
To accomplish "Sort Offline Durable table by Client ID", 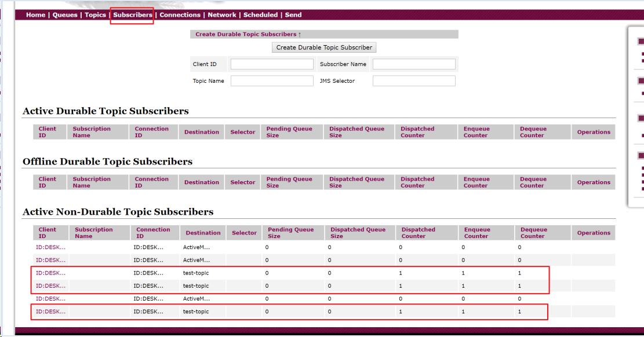I will [50, 182].
